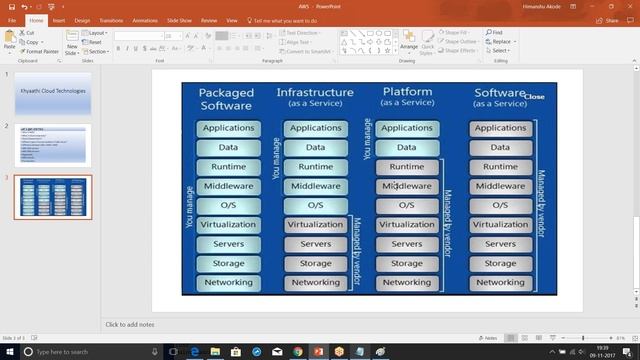The image size is (640, 360).
Task: Select the text box shape in gallery
Action: coord(344,33)
